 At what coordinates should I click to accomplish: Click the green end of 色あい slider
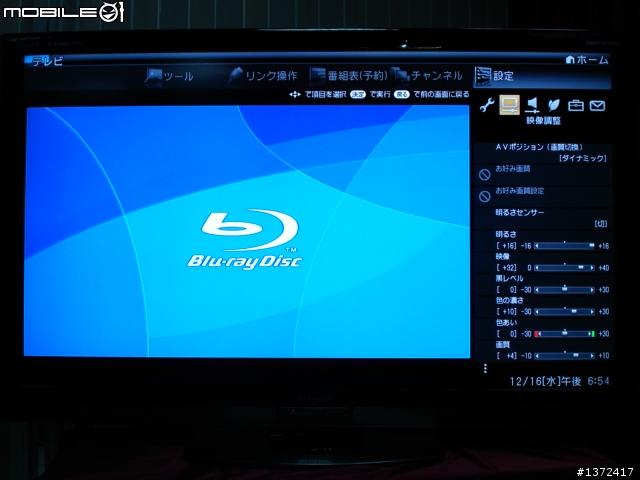pos(592,334)
